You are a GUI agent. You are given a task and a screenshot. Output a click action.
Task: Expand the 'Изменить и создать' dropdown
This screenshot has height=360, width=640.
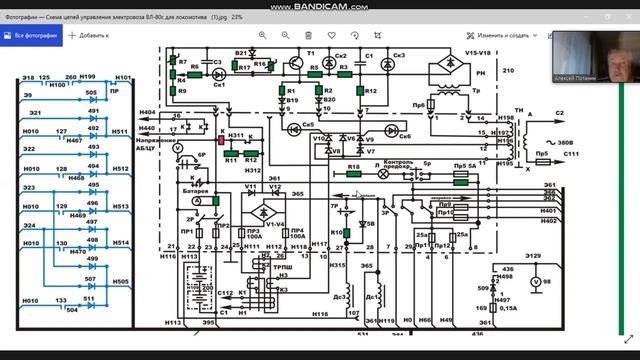502,36
